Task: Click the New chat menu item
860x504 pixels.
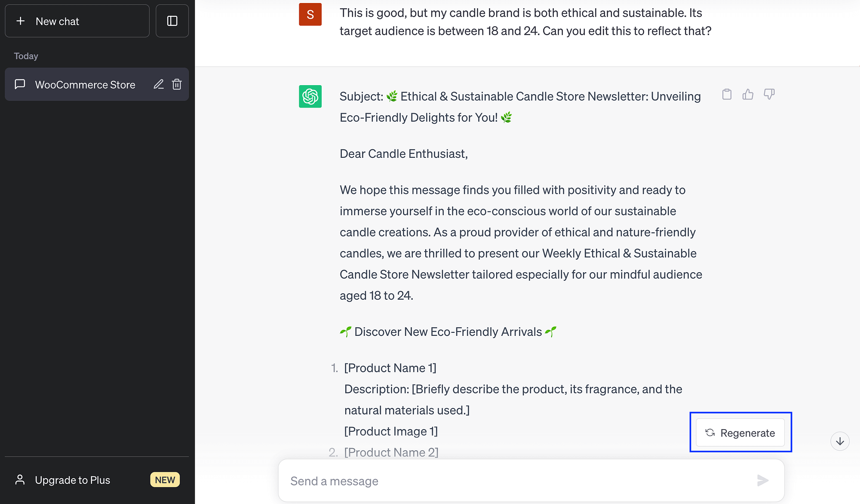Action: (x=77, y=22)
